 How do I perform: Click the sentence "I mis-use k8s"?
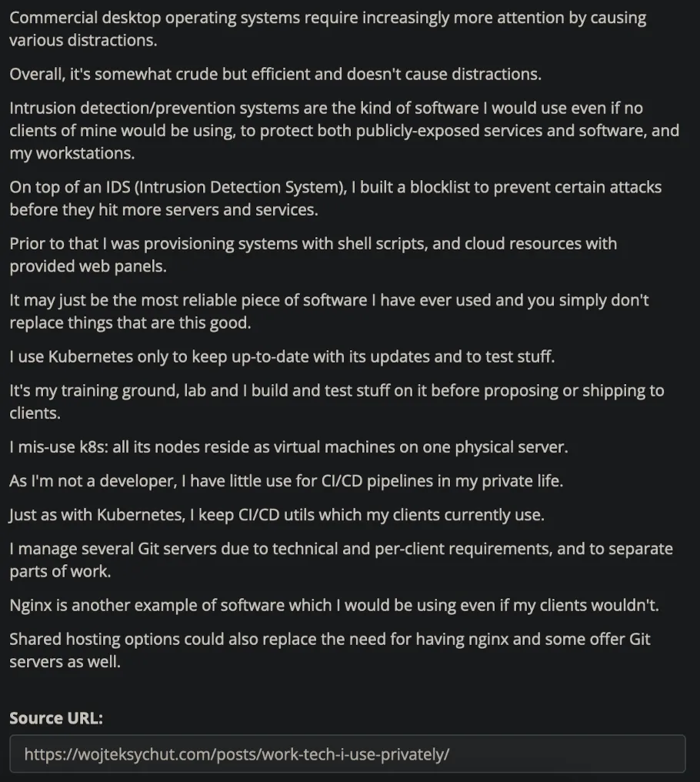[x=288, y=447]
